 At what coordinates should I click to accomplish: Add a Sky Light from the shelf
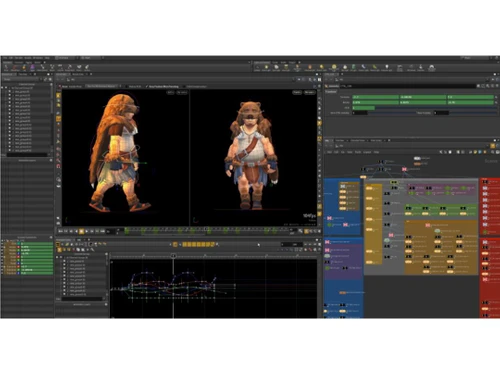(345, 68)
